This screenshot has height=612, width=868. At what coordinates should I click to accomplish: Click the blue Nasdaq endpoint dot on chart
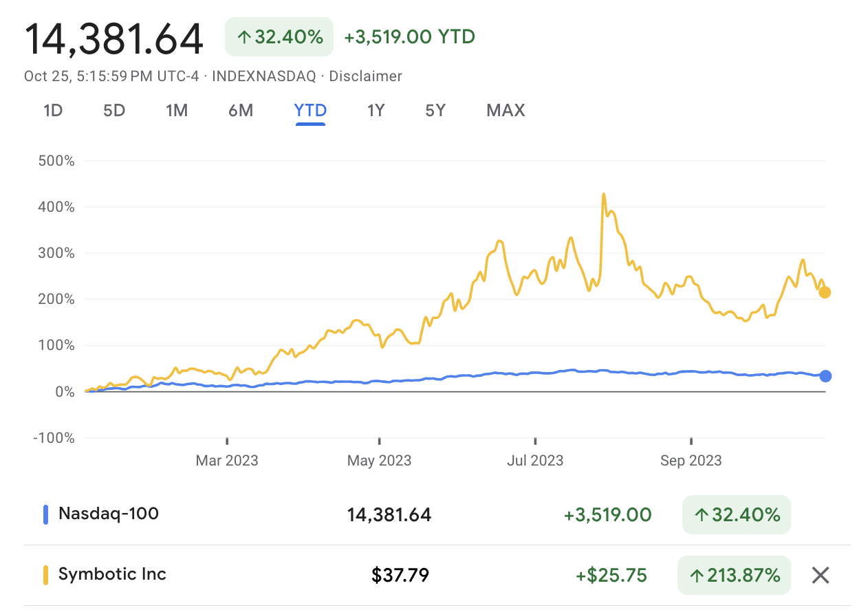pos(825,376)
